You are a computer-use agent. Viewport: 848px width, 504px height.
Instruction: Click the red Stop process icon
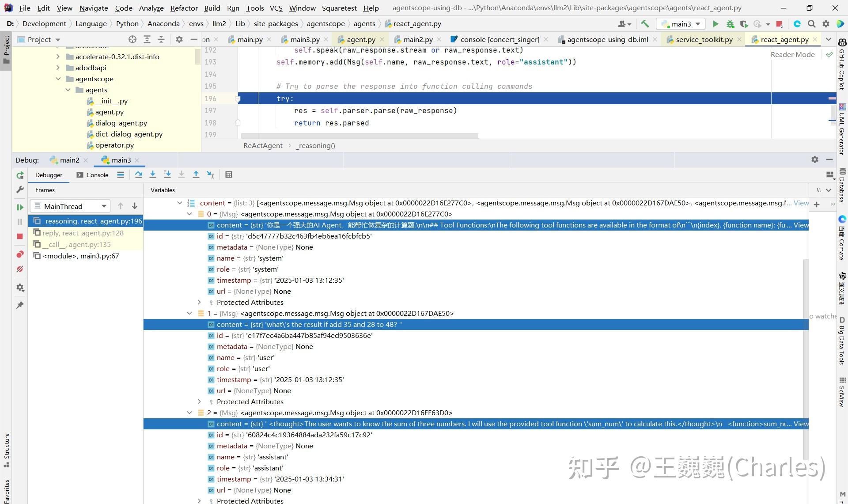(19, 237)
